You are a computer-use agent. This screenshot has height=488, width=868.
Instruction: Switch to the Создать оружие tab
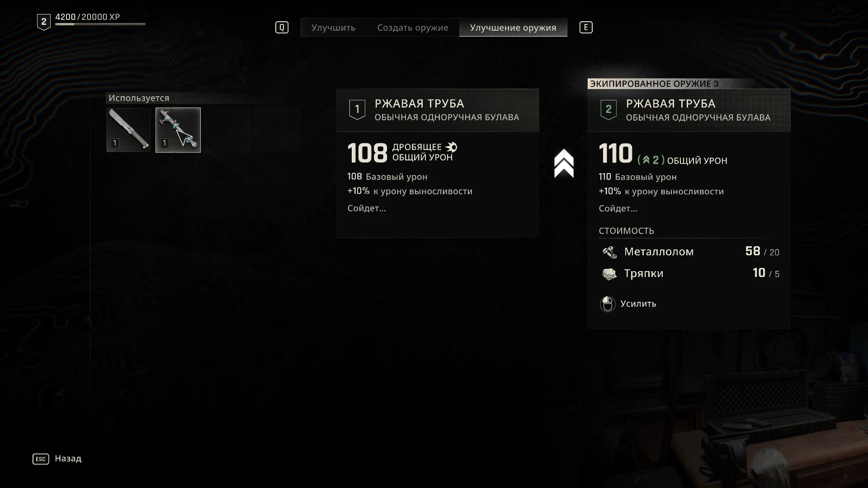413,28
